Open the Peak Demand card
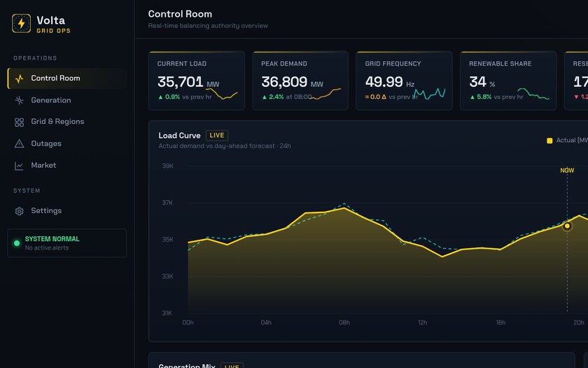This screenshot has width=588, height=368. [300, 81]
